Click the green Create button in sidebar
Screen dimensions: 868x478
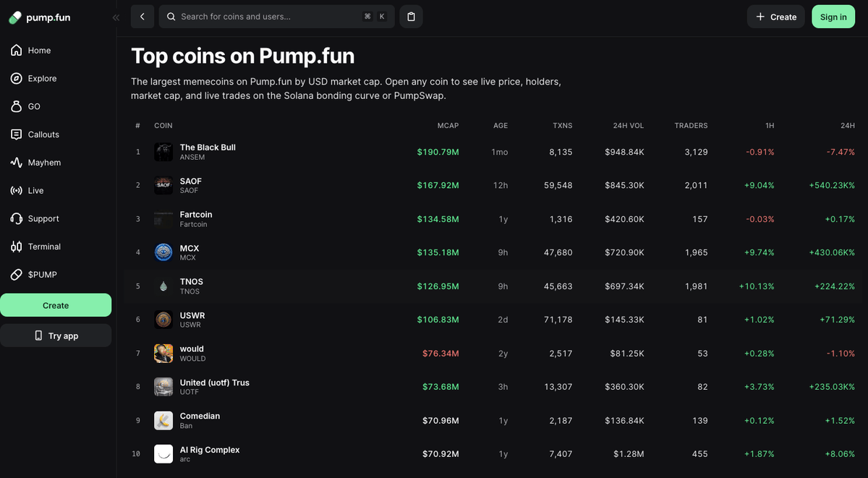pos(56,305)
